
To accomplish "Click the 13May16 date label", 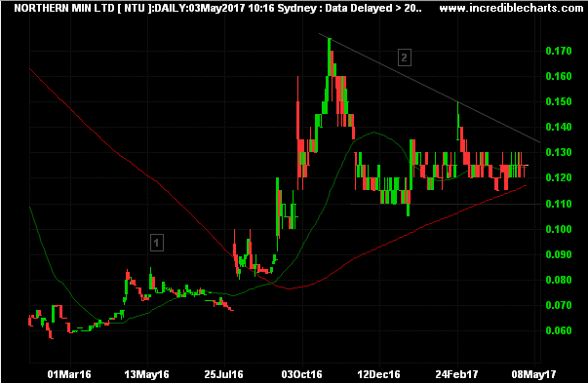I will [146, 374].
